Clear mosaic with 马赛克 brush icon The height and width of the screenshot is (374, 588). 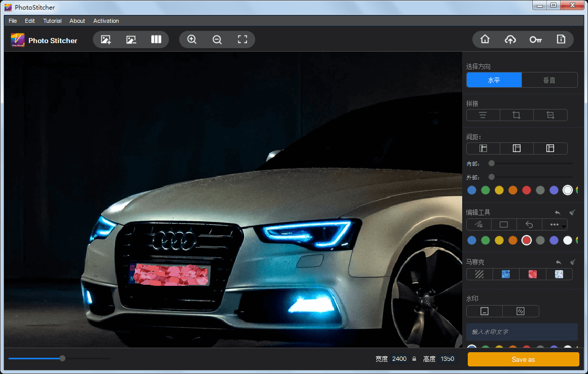pos(573,262)
